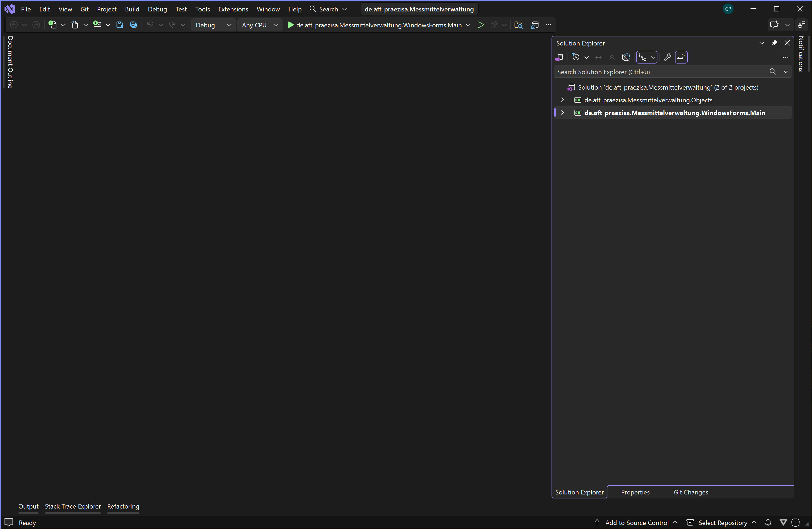812x529 pixels.
Task: Switch to the Properties tab
Action: point(635,492)
